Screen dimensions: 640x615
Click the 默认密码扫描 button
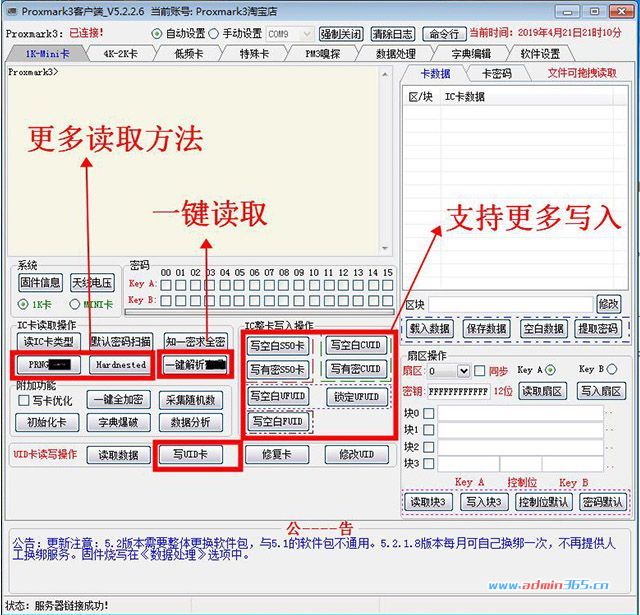(x=121, y=342)
